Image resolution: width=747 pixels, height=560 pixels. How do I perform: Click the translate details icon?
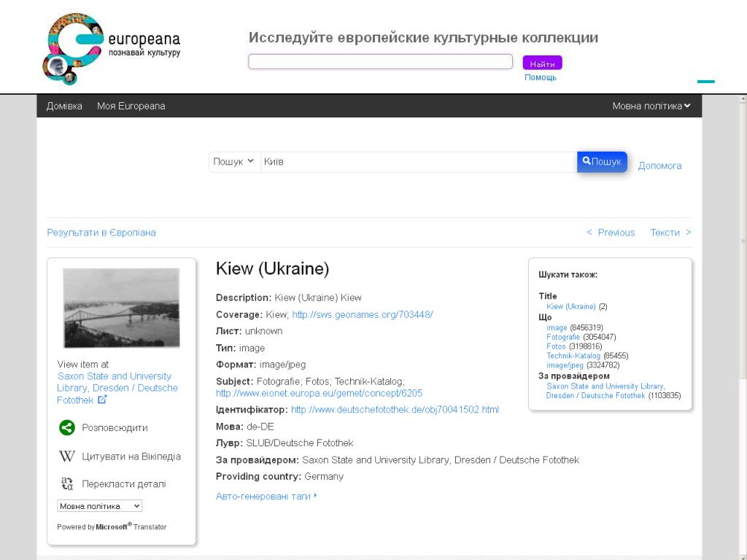pyautogui.click(x=67, y=484)
